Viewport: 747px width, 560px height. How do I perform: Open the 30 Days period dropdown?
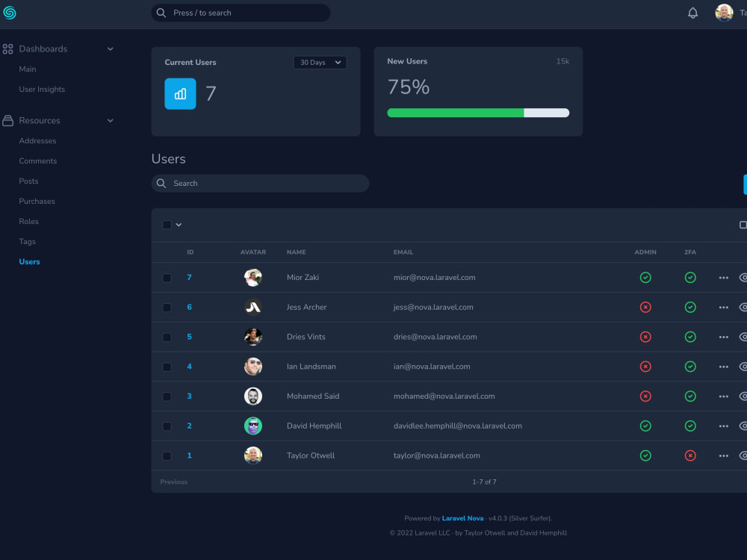point(320,63)
